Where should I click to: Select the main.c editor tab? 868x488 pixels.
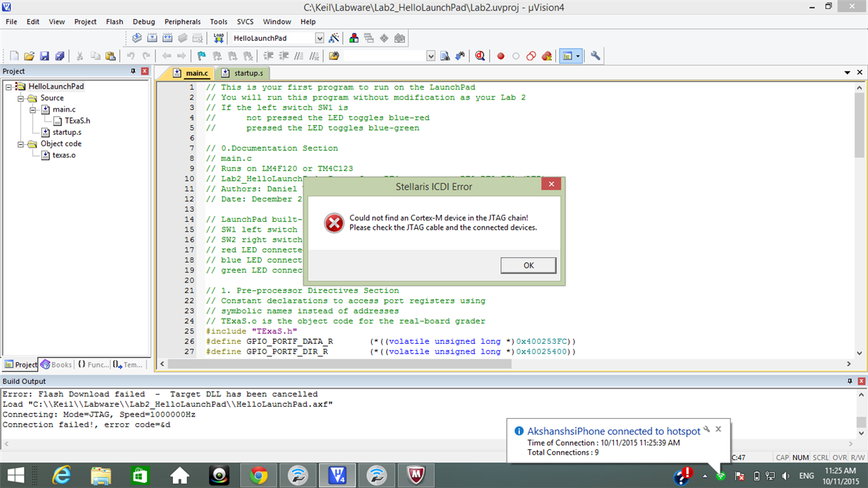pyautogui.click(x=191, y=73)
